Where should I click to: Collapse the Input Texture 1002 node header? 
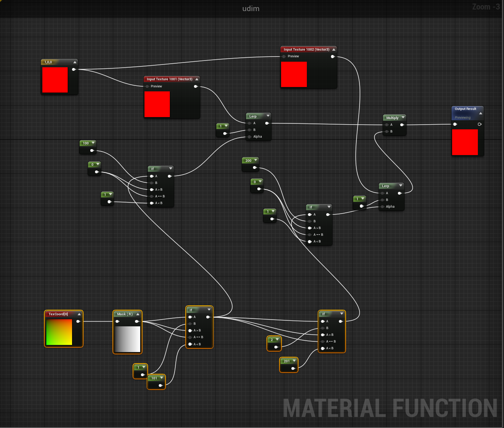(x=334, y=49)
